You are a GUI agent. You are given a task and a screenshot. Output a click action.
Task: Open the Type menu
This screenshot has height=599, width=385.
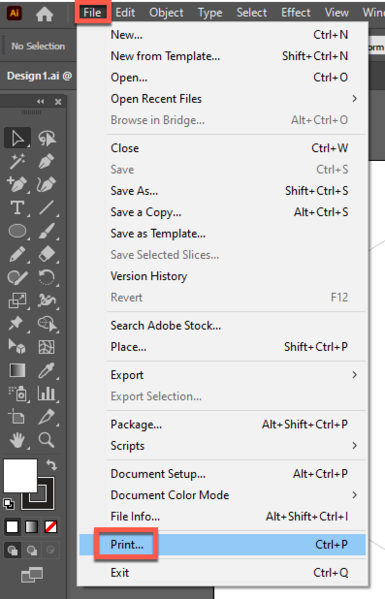210,13
